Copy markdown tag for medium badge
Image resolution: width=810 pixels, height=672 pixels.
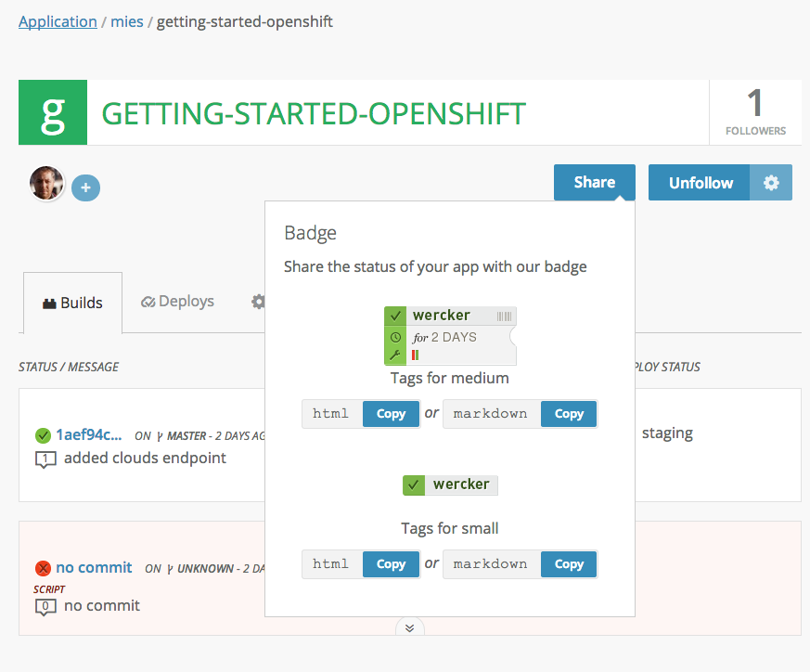[x=569, y=414]
